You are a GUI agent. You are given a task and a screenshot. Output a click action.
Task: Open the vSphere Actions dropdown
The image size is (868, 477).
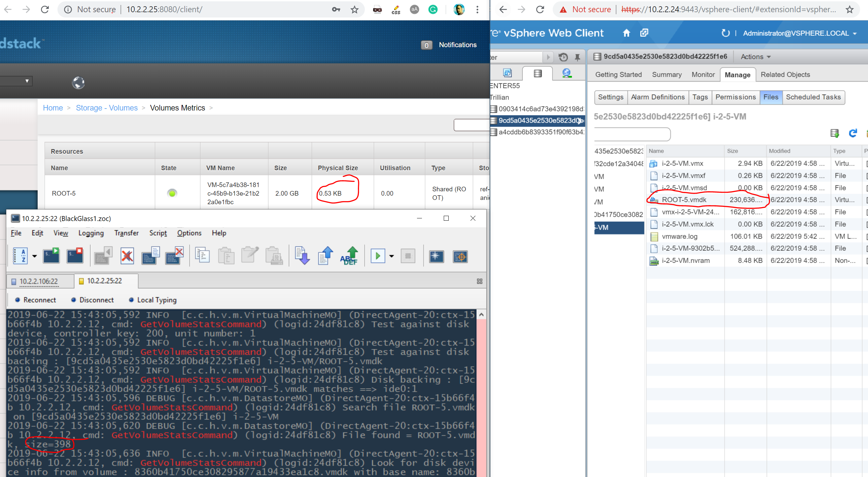(755, 56)
